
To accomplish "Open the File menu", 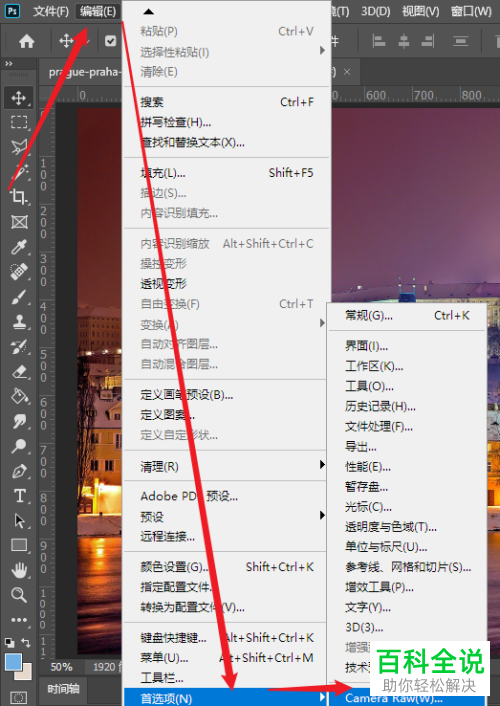I will tap(51, 11).
